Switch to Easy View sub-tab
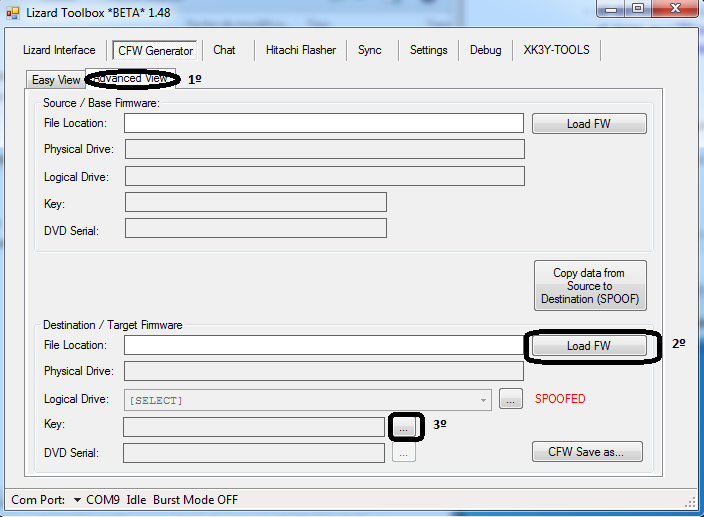704x517 pixels. pyautogui.click(x=56, y=80)
